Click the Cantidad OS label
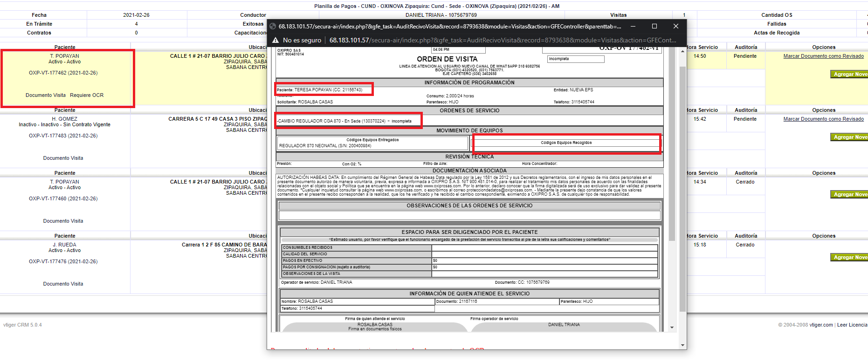Image resolution: width=868 pixels, height=362 pixels. point(777,15)
